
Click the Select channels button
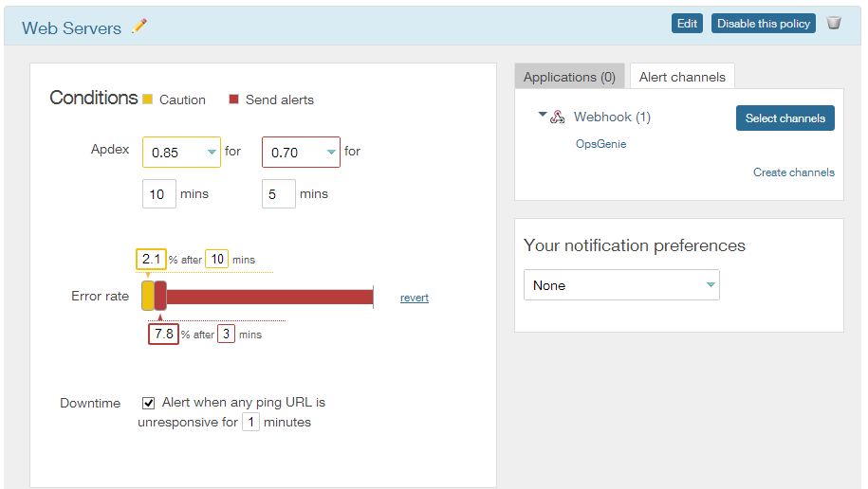[x=785, y=118]
